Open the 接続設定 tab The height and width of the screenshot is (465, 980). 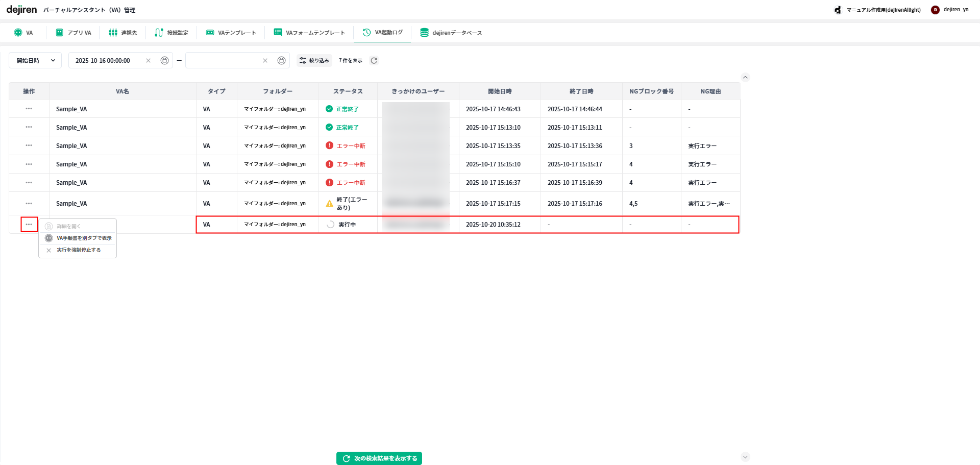[172, 33]
